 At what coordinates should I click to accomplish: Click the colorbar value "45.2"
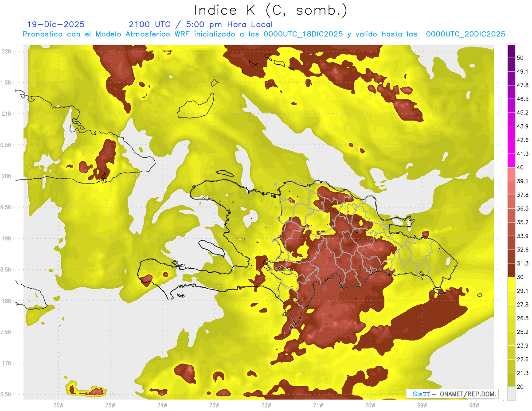522,113
